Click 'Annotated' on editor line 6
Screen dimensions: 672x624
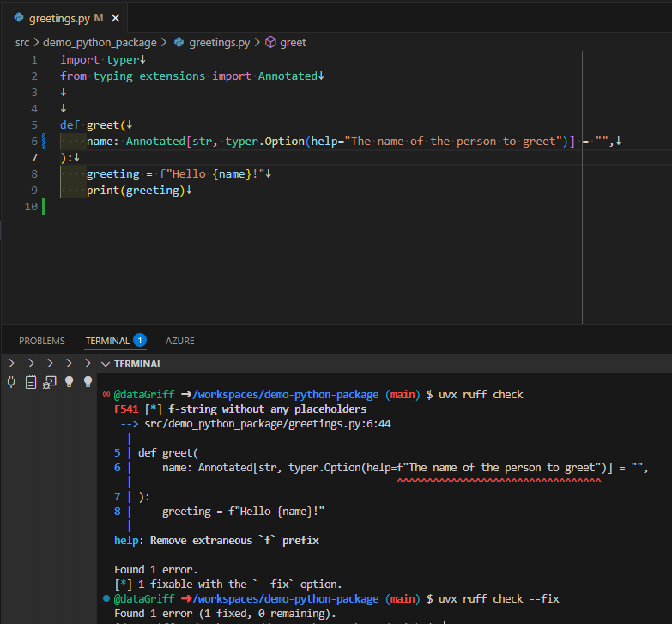pyautogui.click(x=155, y=142)
